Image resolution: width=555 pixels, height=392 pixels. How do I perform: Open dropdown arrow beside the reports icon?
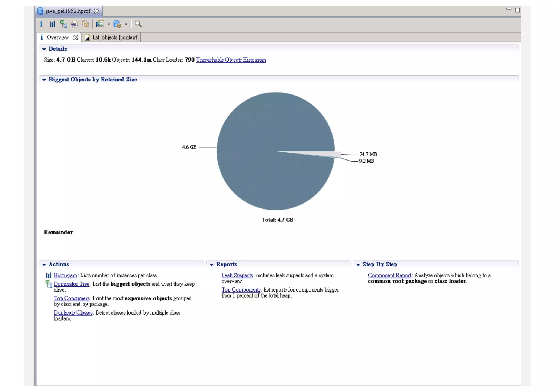coord(109,24)
